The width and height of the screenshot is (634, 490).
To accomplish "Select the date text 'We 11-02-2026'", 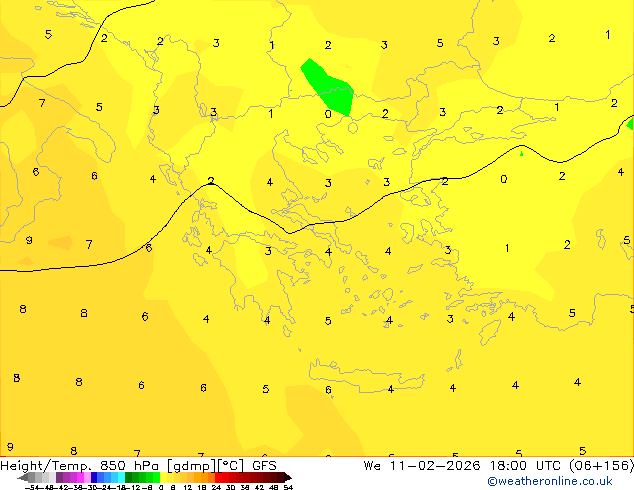I will (422, 466).
